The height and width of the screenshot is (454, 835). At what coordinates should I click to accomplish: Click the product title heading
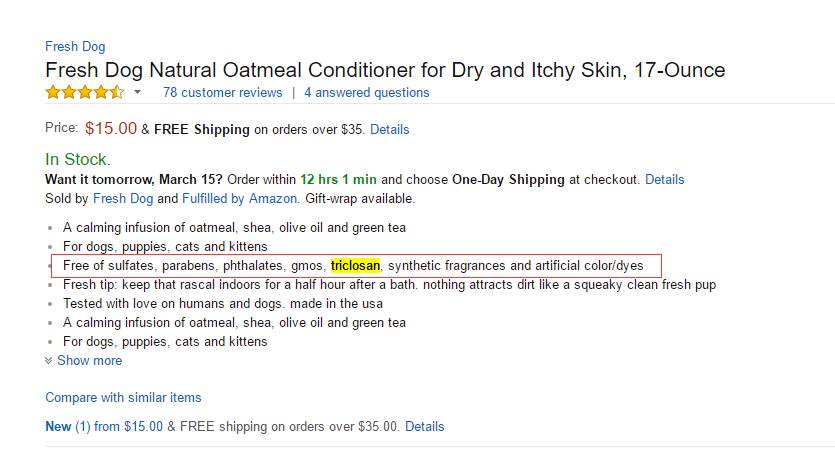coord(385,70)
